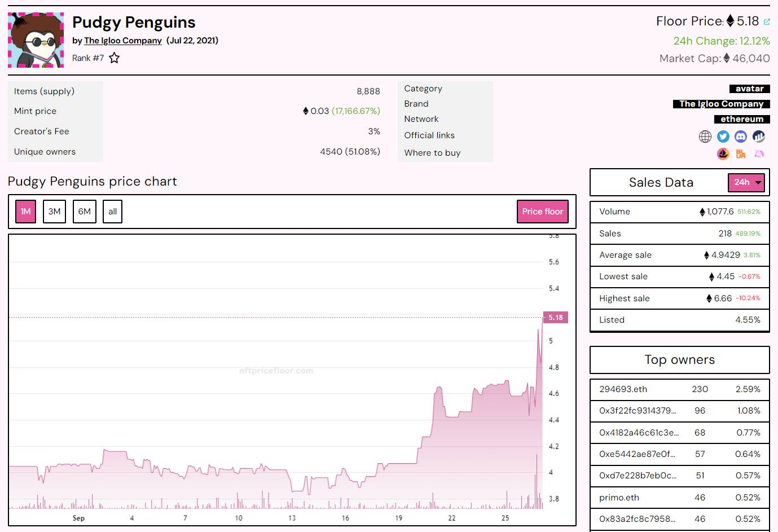The width and height of the screenshot is (778, 532).
Task: Click the Sales count 218
Action: point(725,234)
